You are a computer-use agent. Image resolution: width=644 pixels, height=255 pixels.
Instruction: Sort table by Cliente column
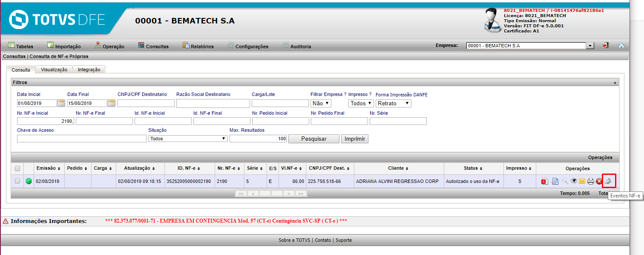[x=399, y=168]
